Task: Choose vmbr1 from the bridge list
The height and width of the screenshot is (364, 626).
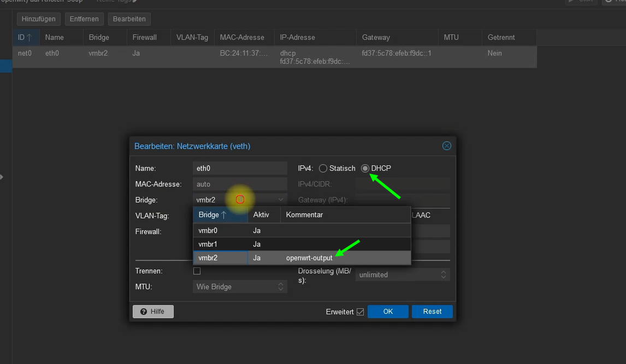Action: (x=208, y=244)
